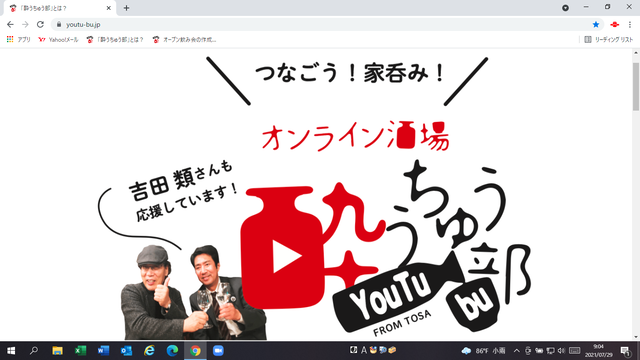View site info via lock icon
This screenshot has height=360, width=640.
pos(59,24)
